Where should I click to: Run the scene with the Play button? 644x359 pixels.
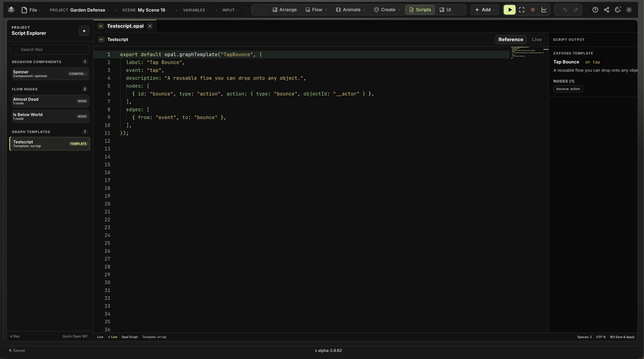(509, 10)
